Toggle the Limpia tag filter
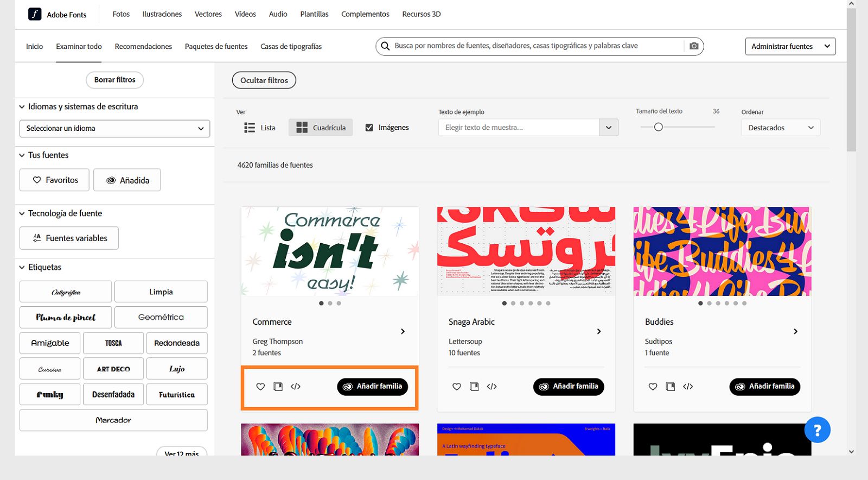 161,292
